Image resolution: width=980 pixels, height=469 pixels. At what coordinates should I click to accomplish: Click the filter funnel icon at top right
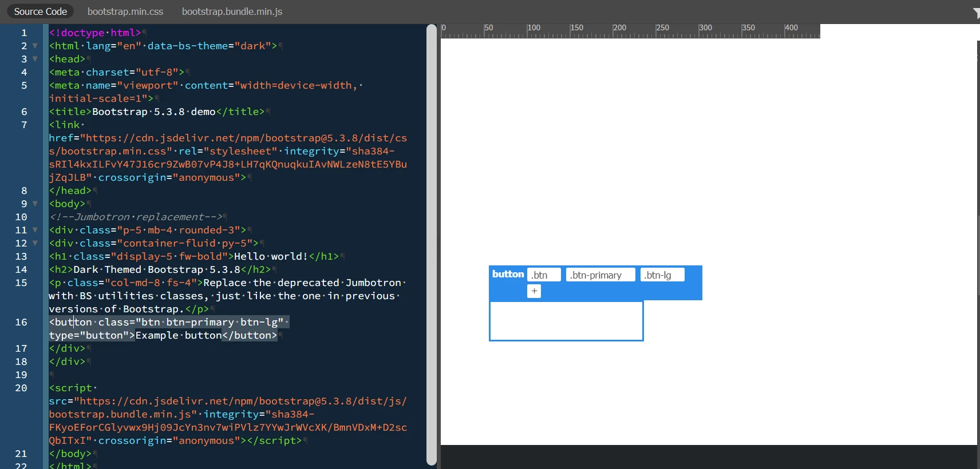click(x=975, y=12)
